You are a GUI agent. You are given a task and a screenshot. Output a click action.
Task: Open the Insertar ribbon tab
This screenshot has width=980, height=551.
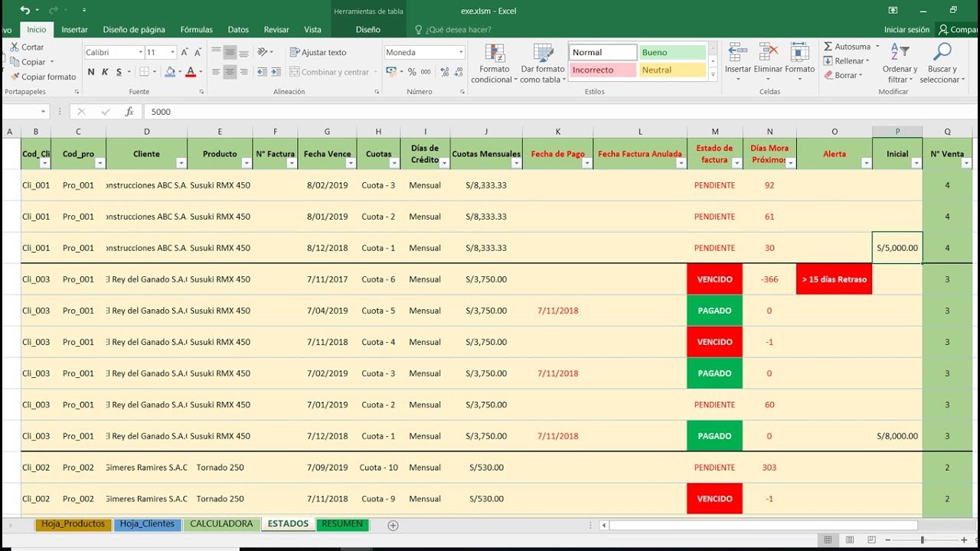point(74,30)
